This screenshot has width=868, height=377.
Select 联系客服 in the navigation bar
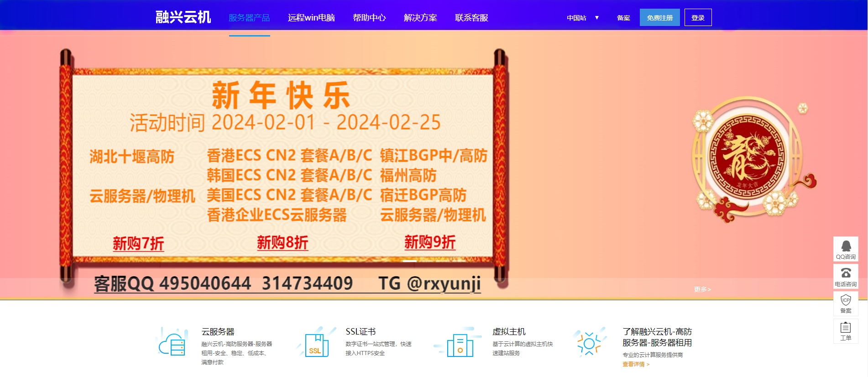[471, 18]
